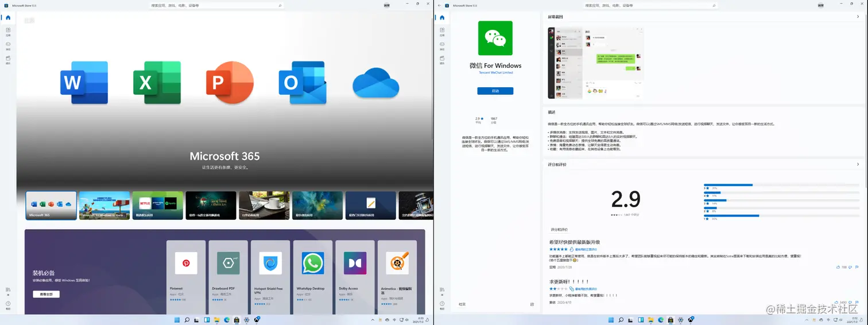The image size is (868, 325).
Task: Click the search field in the WeChat window
Action: [651, 5]
